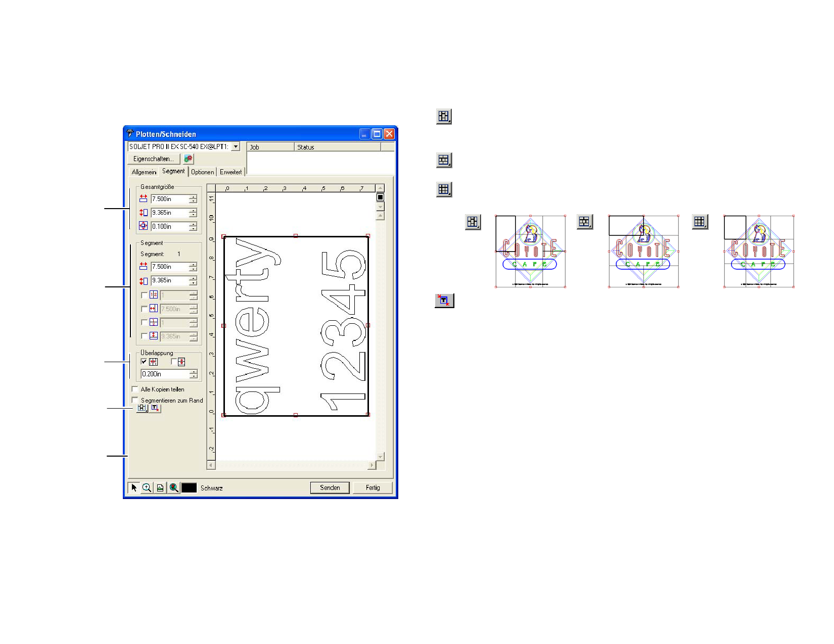834x644 pixels.
Task: Click gear icon next to Eigenschaften
Action: pos(188,159)
